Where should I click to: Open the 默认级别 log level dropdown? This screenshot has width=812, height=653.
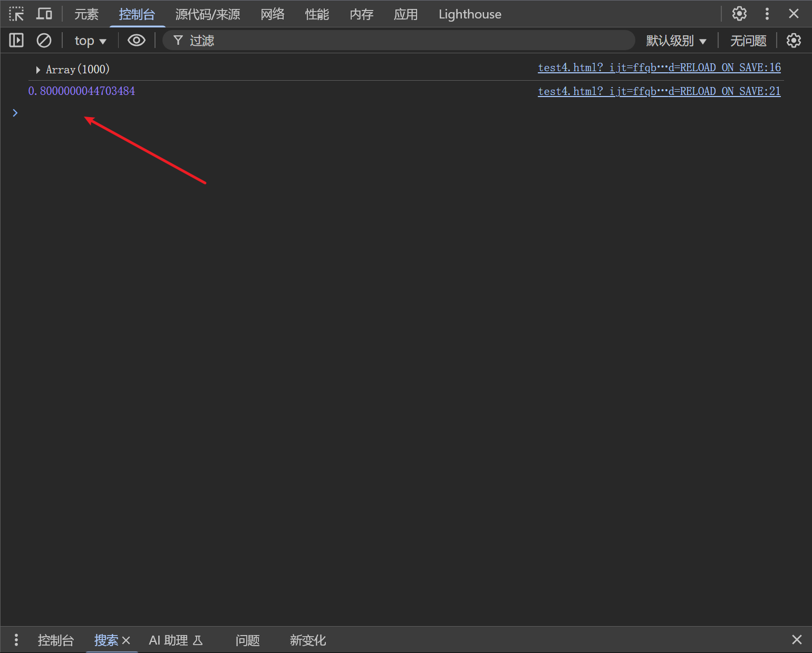pyautogui.click(x=676, y=41)
